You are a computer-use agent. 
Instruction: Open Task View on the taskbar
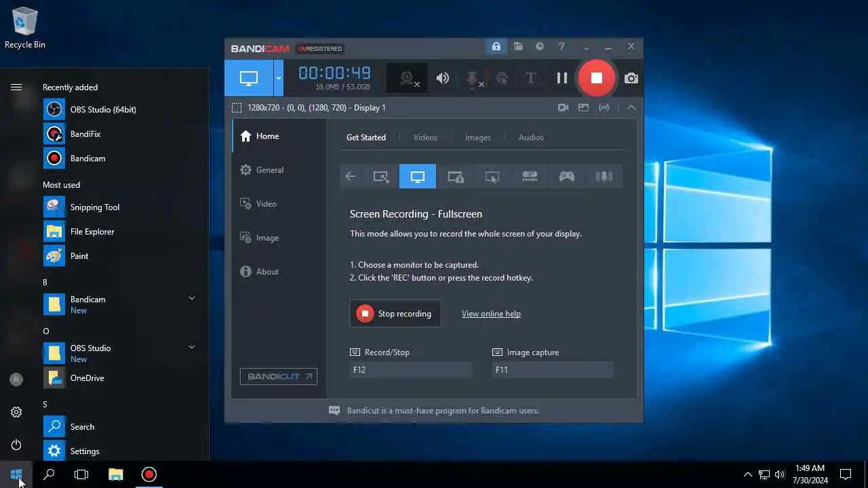pos(81,474)
